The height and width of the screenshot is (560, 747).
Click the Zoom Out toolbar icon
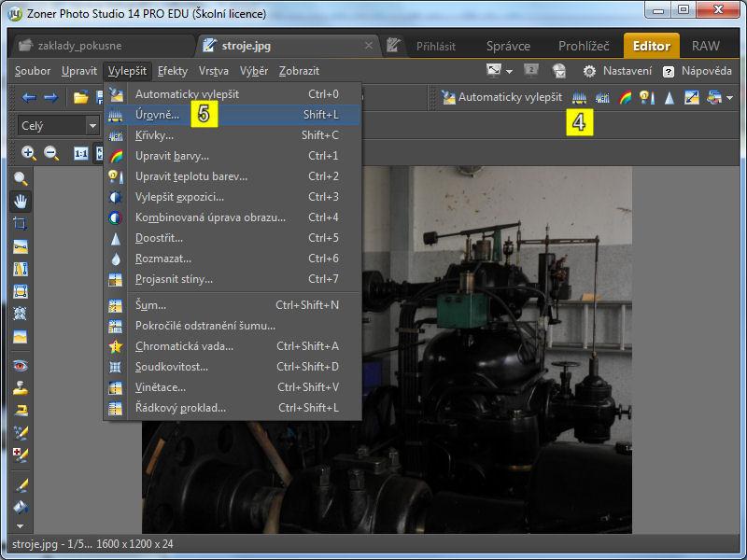click(51, 153)
